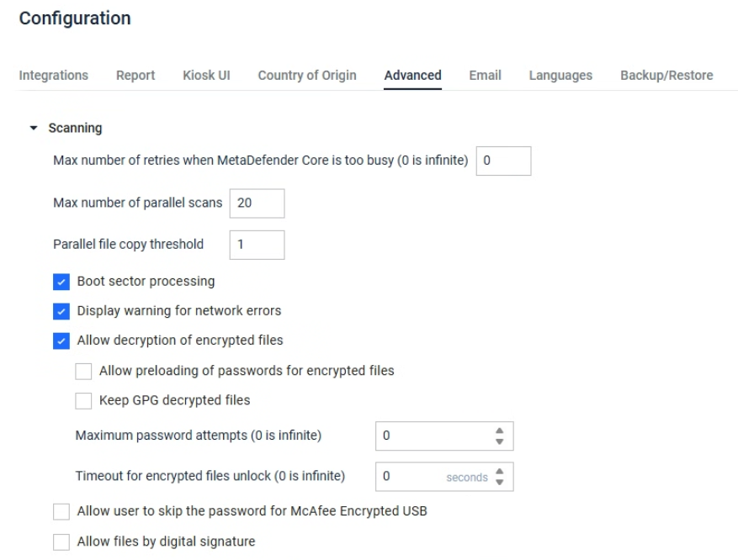Turn off Allow decryption of encrypted files
The image size is (738, 560).
[61, 341]
